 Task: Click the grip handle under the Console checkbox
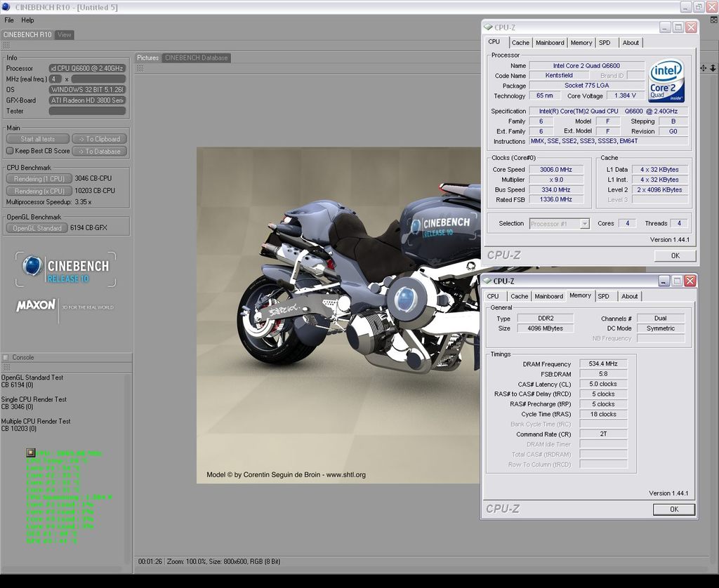[x=6, y=367]
